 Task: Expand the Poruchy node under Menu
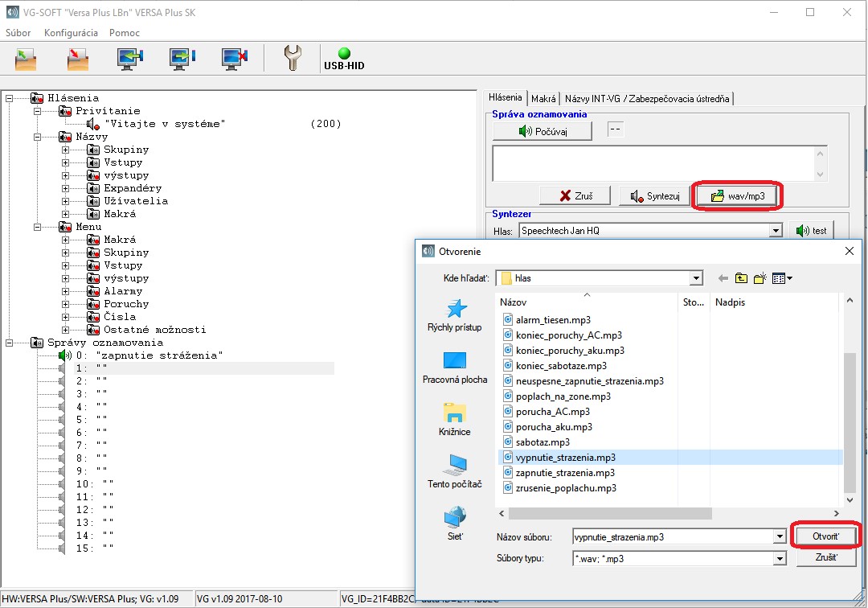[x=66, y=304]
